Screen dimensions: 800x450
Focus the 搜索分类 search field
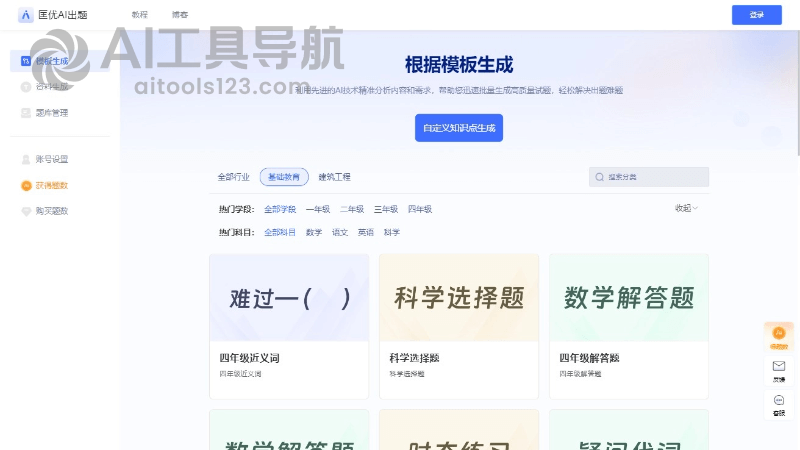tap(648, 177)
